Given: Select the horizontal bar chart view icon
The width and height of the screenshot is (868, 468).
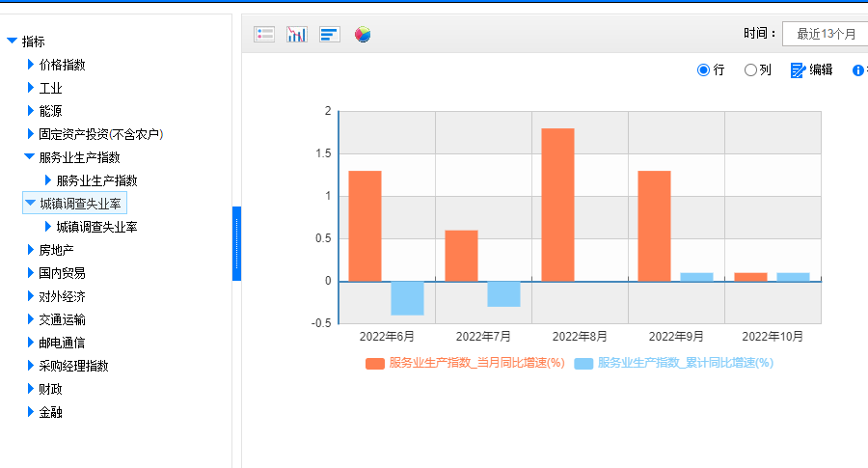Looking at the screenshot, I should tap(330, 35).
